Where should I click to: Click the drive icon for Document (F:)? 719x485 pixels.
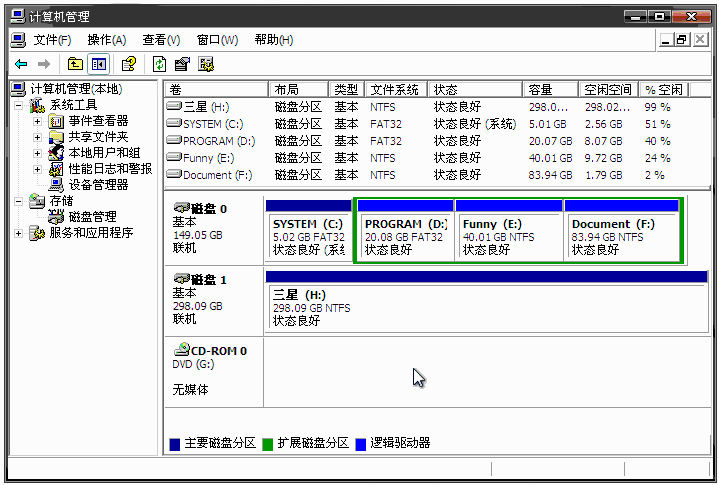(174, 174)
